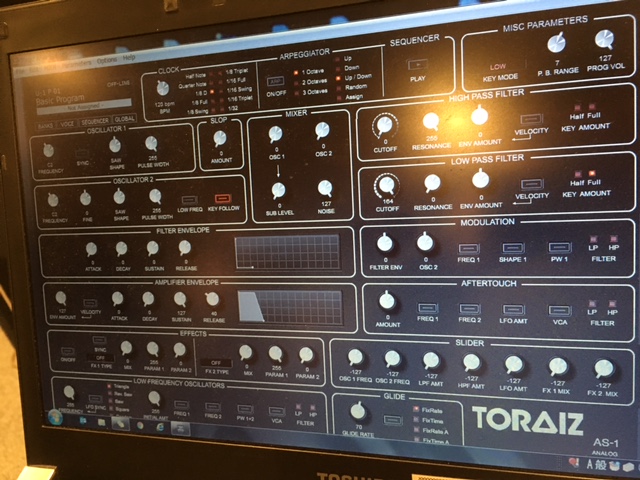The width and height of the screenshot is (640, 480).
Task: Enable Oscillator 2 LOW FREQ switch
Action: (190, 200)
